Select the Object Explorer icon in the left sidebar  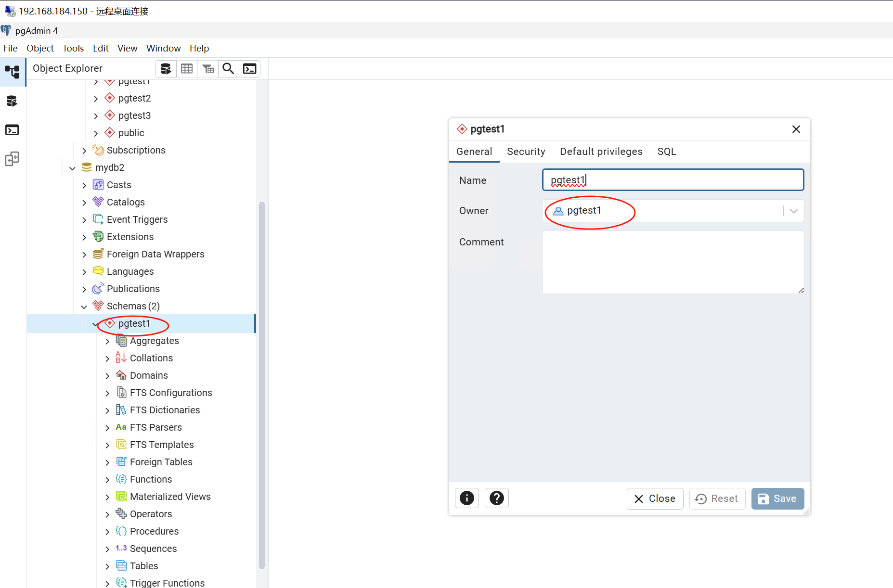[x=13, y=72]
